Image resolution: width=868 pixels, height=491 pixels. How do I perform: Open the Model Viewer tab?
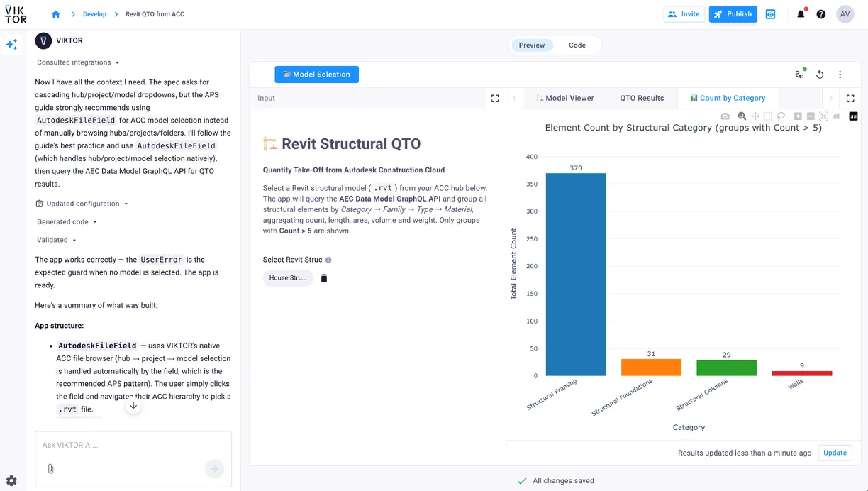pyautogui.click(x=564, y=99)
